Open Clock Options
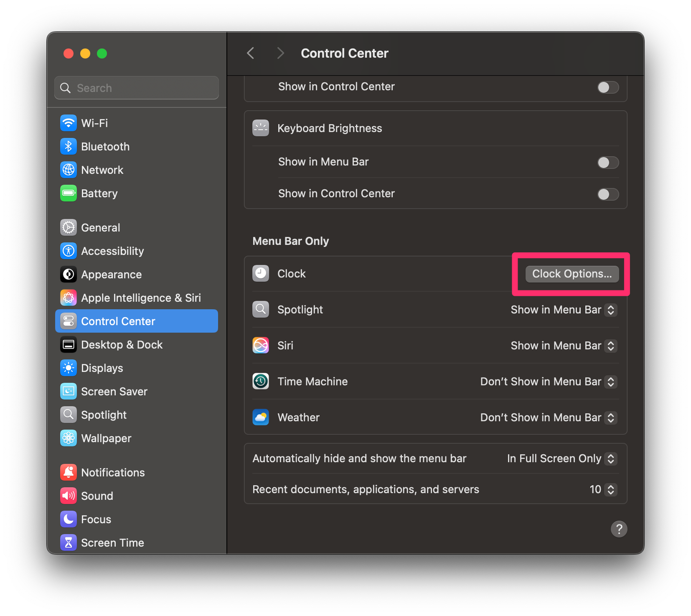The height and width of the screenshot is (616, 691). (572, 274)
